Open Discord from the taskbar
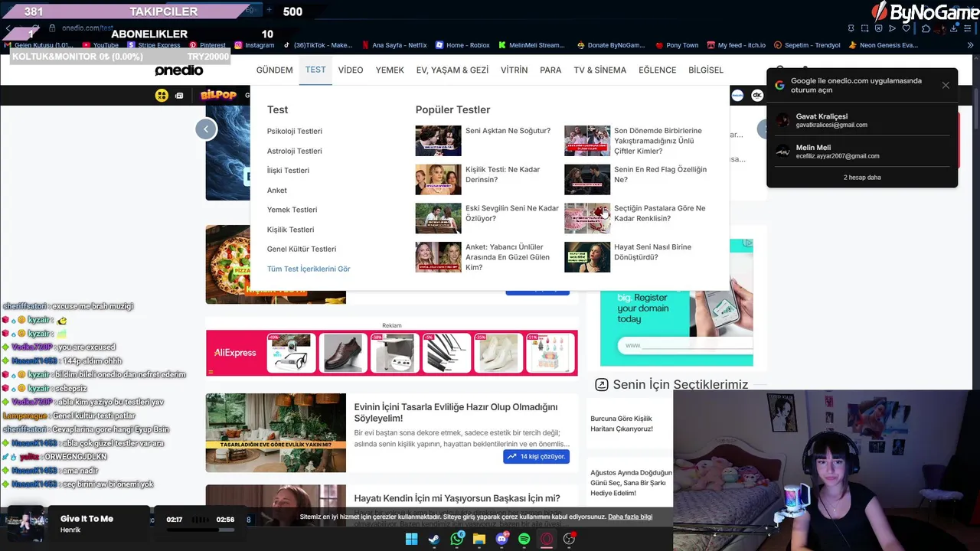This screenshot has width=980, height=551. point(502,539)
